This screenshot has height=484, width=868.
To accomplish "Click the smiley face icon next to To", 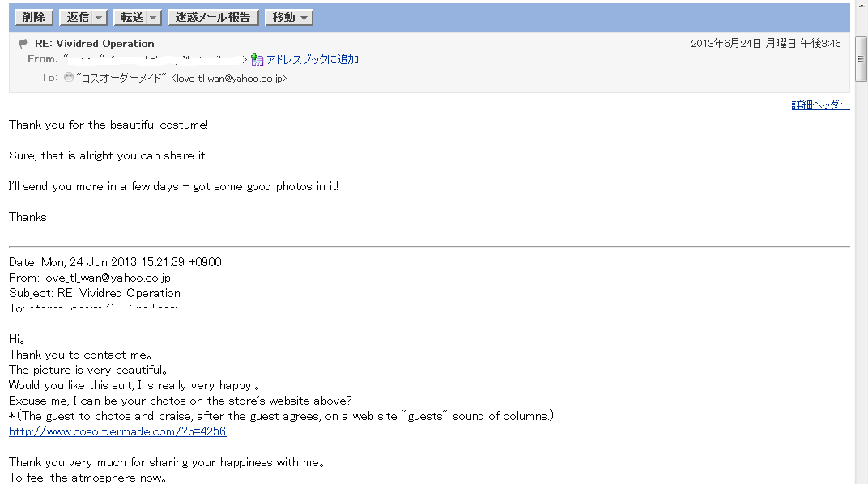I will pos(69,78).
